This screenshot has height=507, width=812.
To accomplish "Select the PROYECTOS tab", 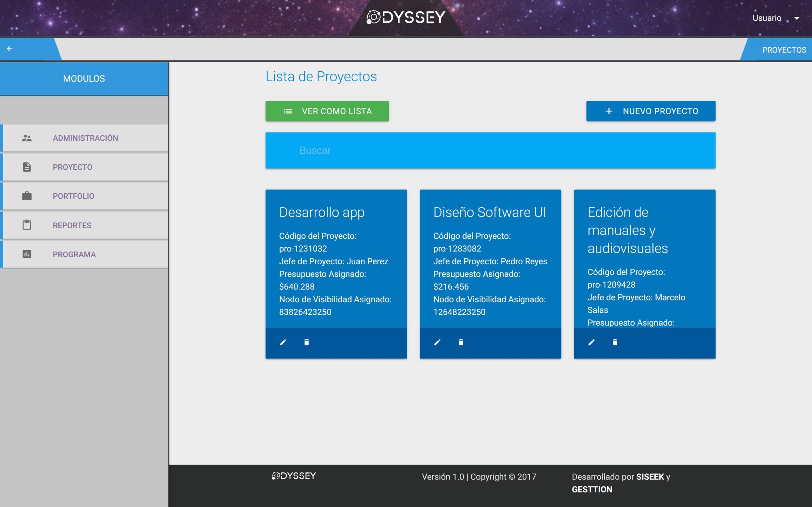I will (x=784, y=50).
